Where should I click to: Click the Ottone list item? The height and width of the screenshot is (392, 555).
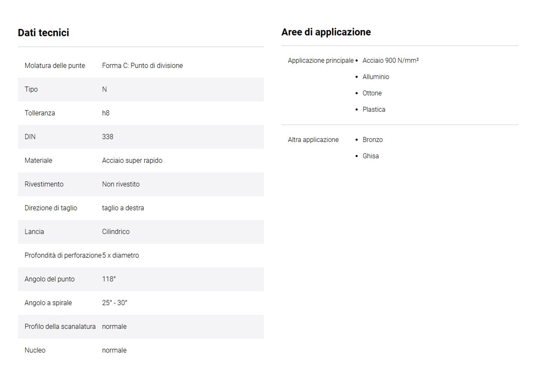tap(372, 93)
